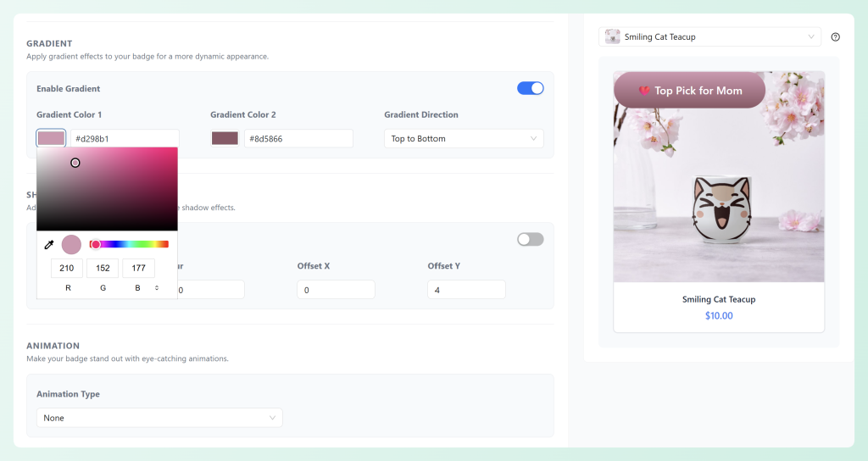Open the help question mark icon
868x461 pixels.
point(835,37)
